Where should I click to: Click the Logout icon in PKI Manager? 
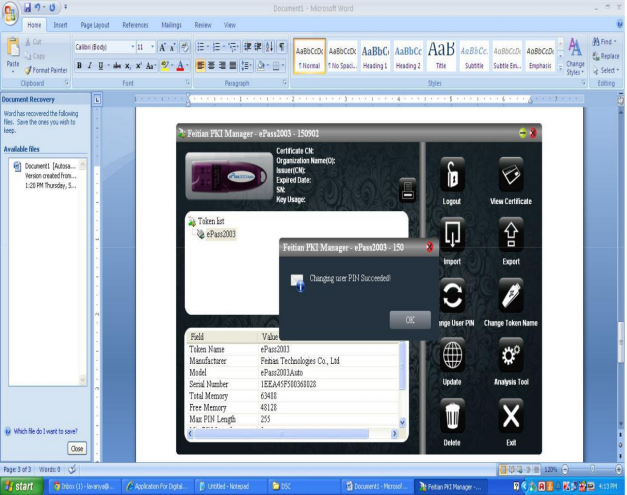click(x=452, y=176)
